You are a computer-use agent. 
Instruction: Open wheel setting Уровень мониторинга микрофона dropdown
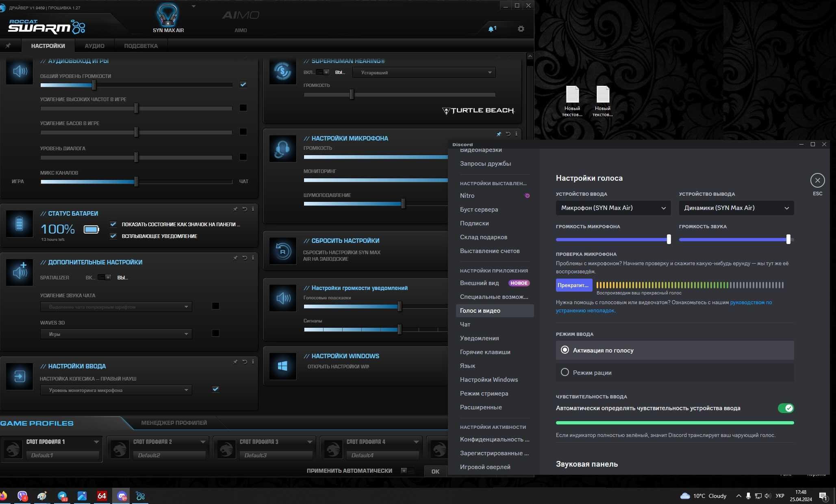116,390
